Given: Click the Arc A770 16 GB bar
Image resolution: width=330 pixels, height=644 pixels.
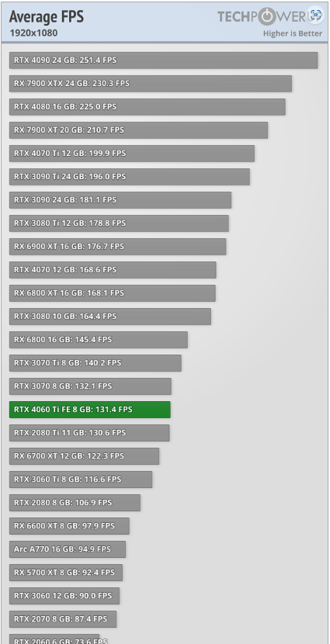Looking at the screenshot, I should pyautogui.click(x=68, y=549).
